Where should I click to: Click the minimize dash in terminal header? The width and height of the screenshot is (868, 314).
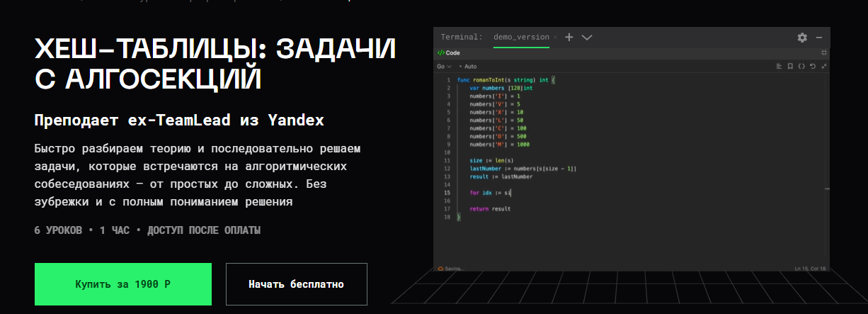[x=819, y=38]
